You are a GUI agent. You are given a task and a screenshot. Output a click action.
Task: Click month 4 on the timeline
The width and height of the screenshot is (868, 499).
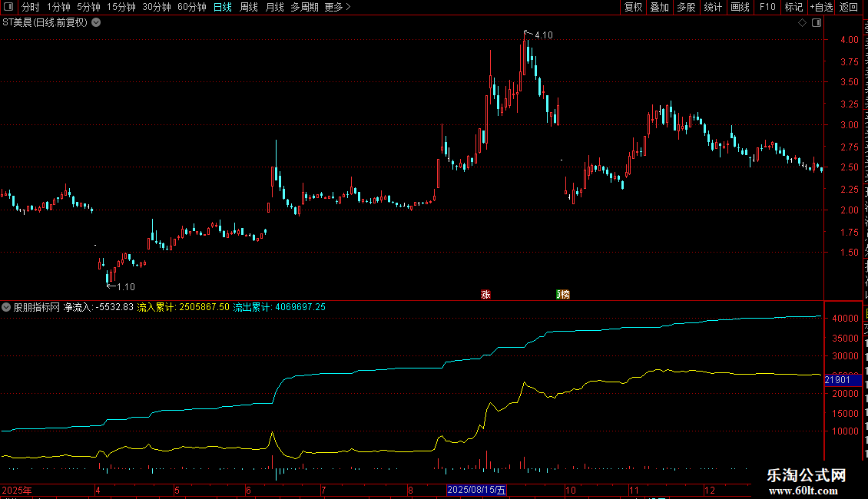(98, 490)
